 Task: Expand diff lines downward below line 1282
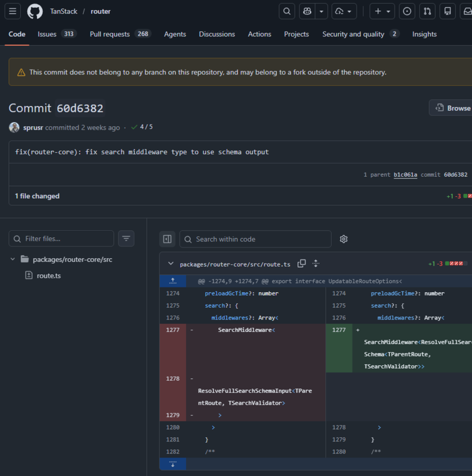(173, 464)
